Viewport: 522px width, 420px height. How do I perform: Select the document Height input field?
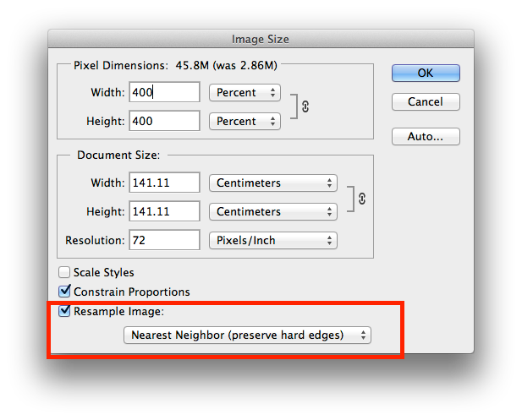[164, 211]
